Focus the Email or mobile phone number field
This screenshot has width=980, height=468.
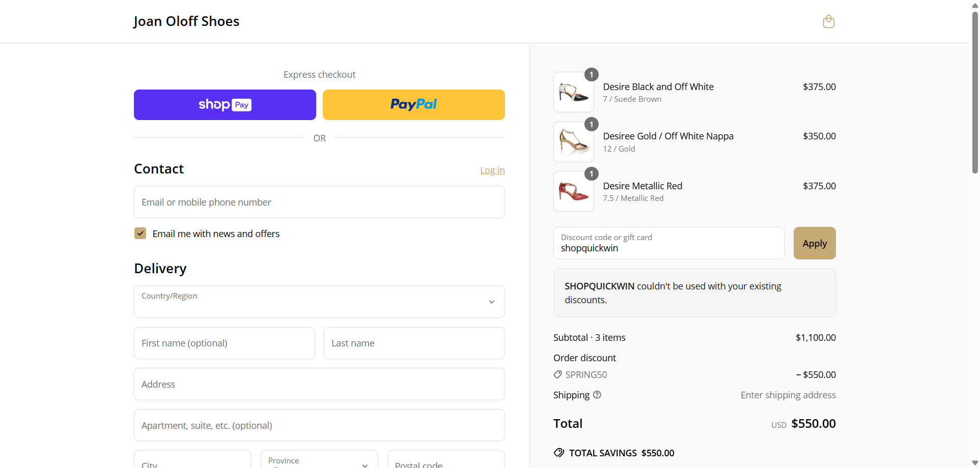point(319,202)
